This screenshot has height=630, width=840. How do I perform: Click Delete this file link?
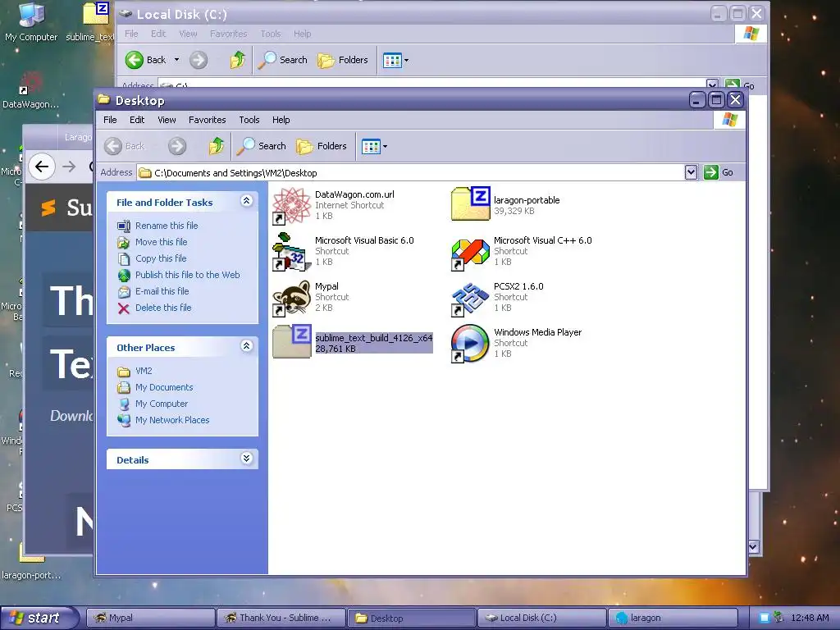pyautogui.click(x=163, y=308)
